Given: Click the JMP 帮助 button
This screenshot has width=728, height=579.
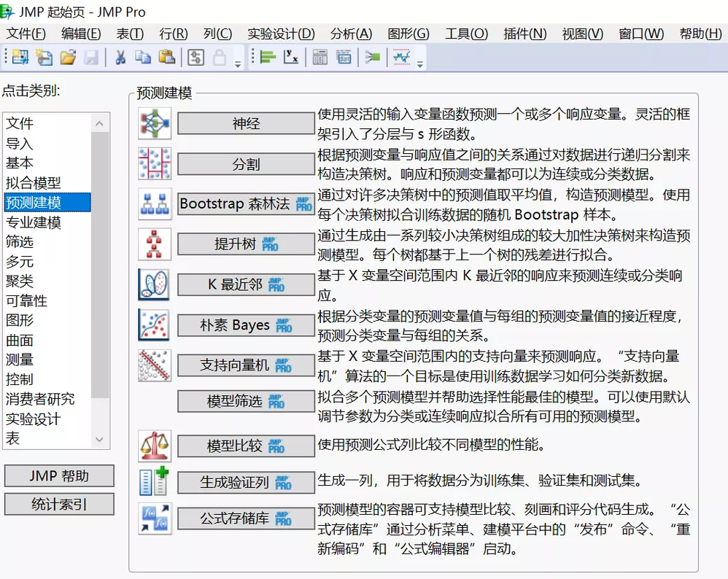Looking at the screenshot, I should 58,476.
